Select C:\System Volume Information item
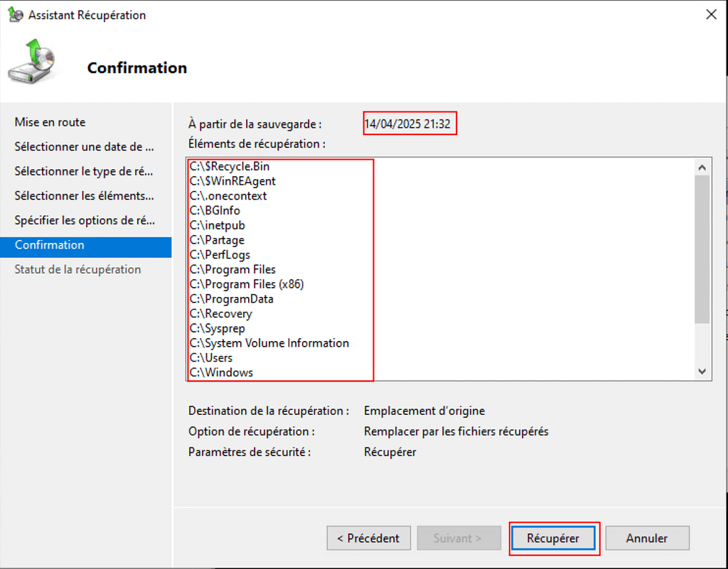The height and width of the screenshot is (569, 728). click(269, 343)
